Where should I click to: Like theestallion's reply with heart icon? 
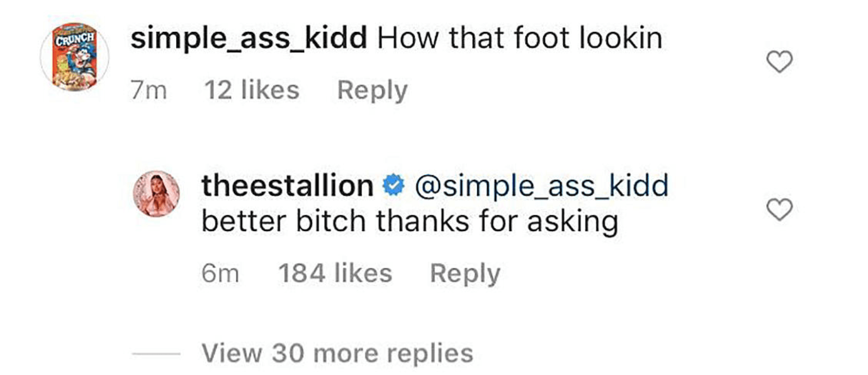[779, 210]
